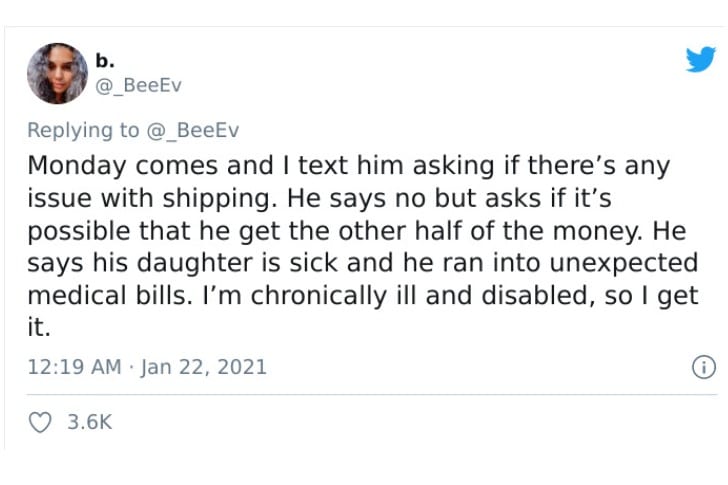This screenshot has height=485, width=728.
Task: Click the final "it." line of the tweet
Action: pyautogui.click(x=39, y=328)
